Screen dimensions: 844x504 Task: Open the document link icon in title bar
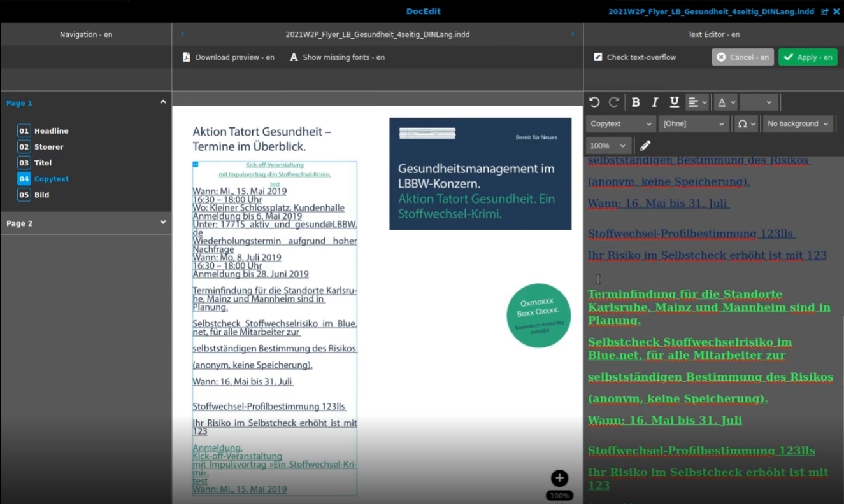[x=825, y=11]
